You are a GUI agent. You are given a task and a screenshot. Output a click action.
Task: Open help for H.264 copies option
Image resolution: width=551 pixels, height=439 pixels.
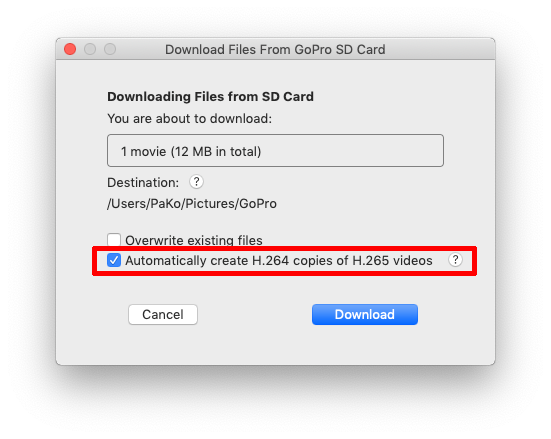[x=455, y=260]
